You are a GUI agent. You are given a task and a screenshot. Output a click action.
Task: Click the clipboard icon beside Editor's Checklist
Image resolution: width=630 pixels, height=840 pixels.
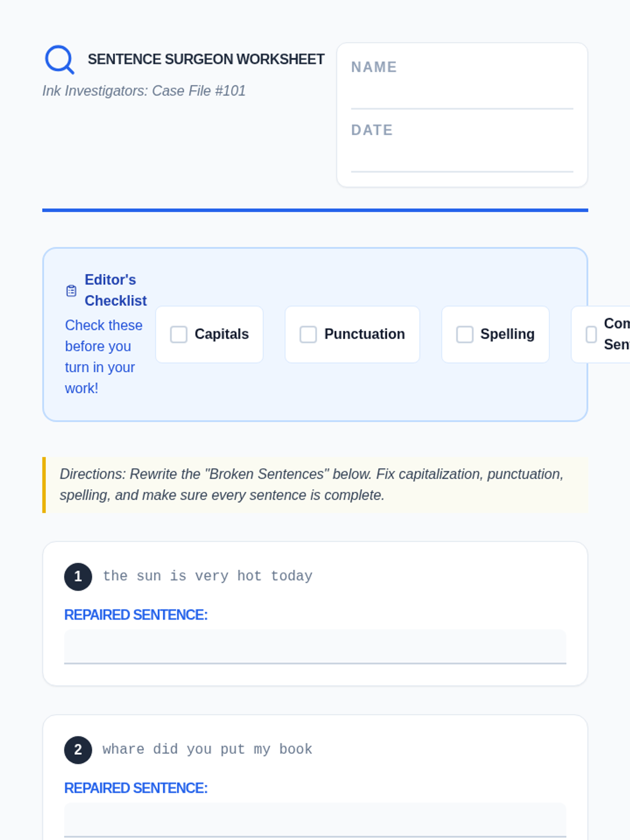point(71,291)
